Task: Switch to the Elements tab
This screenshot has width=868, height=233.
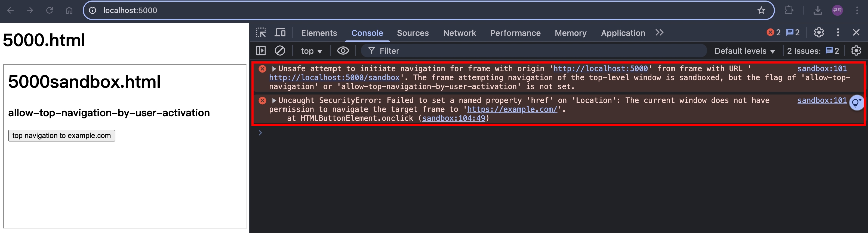Action: (319, 33)
